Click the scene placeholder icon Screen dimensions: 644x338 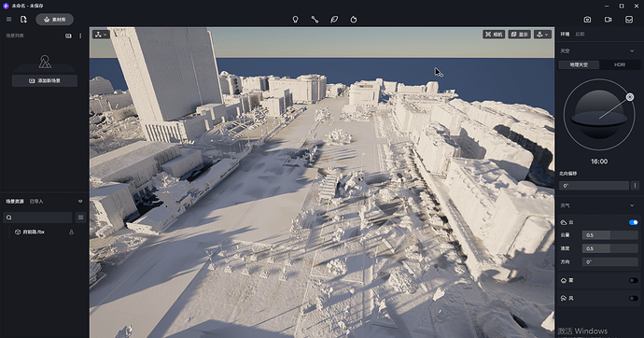coord(45,62)
